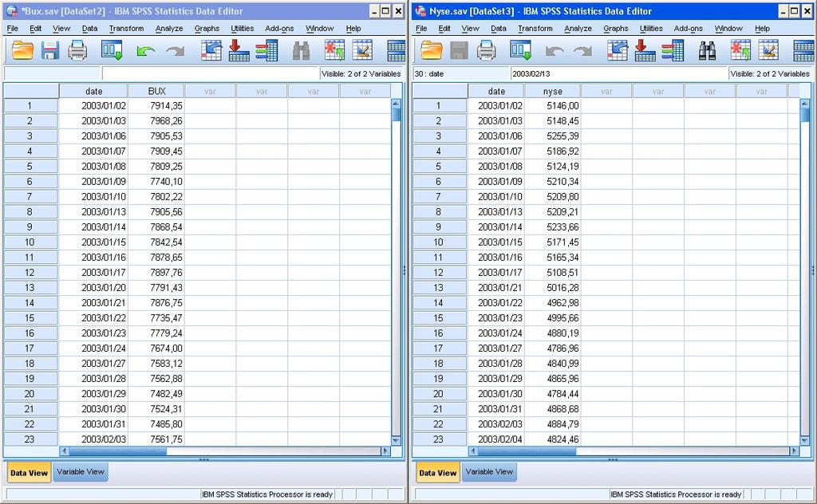Open a data document in the Nyse window
The width and height of the screenshot is (817, 504).
click(432, 50)
